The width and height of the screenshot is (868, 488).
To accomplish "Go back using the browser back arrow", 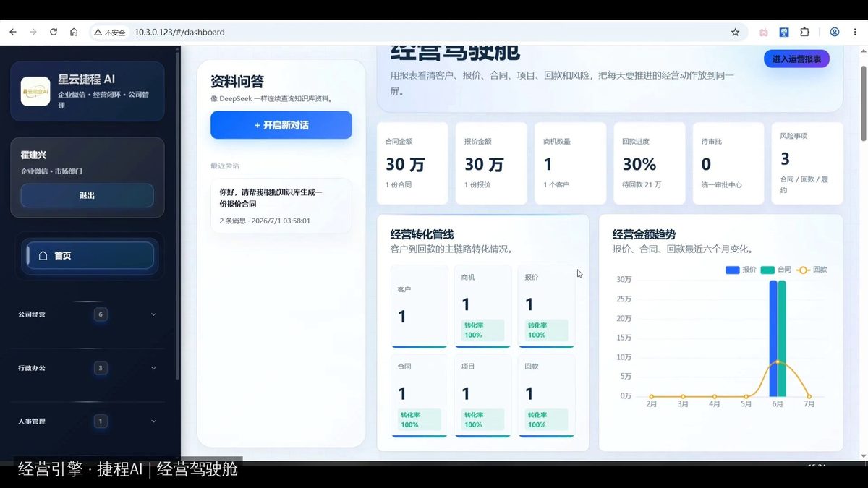I will (13, 33).
